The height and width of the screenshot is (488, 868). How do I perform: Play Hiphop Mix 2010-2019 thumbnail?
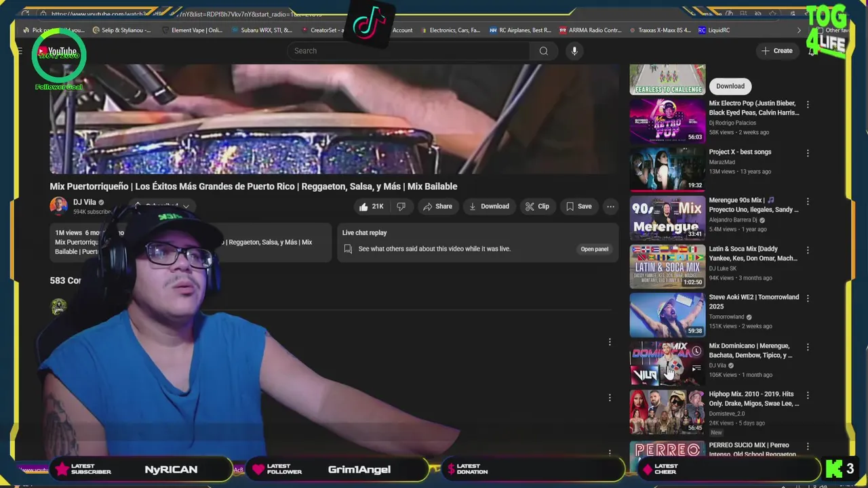(667, 411)
